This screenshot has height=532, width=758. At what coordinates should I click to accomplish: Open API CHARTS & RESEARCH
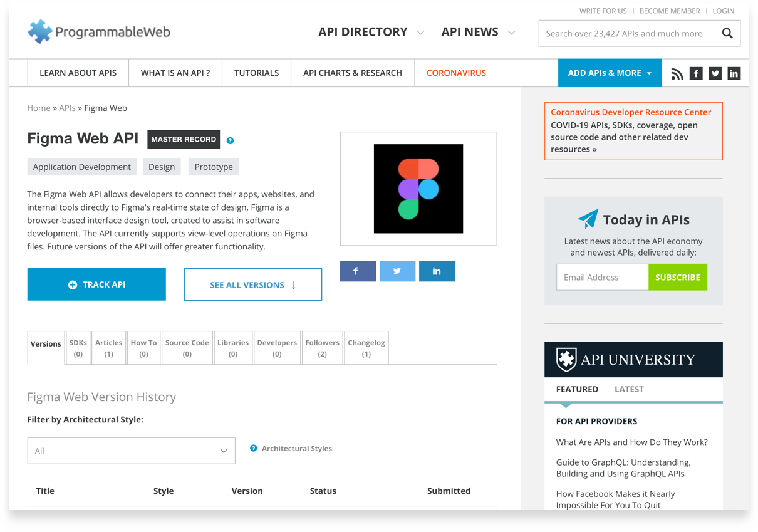[353, 73]
